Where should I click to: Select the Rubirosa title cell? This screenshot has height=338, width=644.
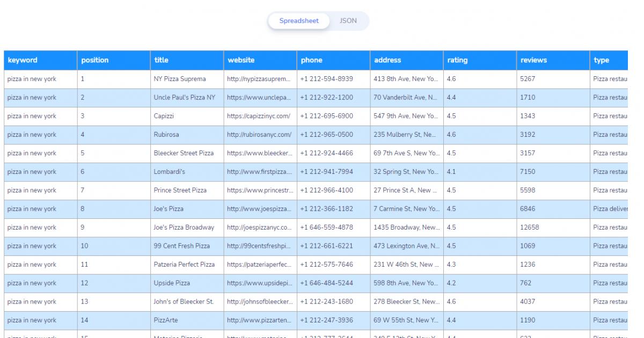tap(187, 135)
